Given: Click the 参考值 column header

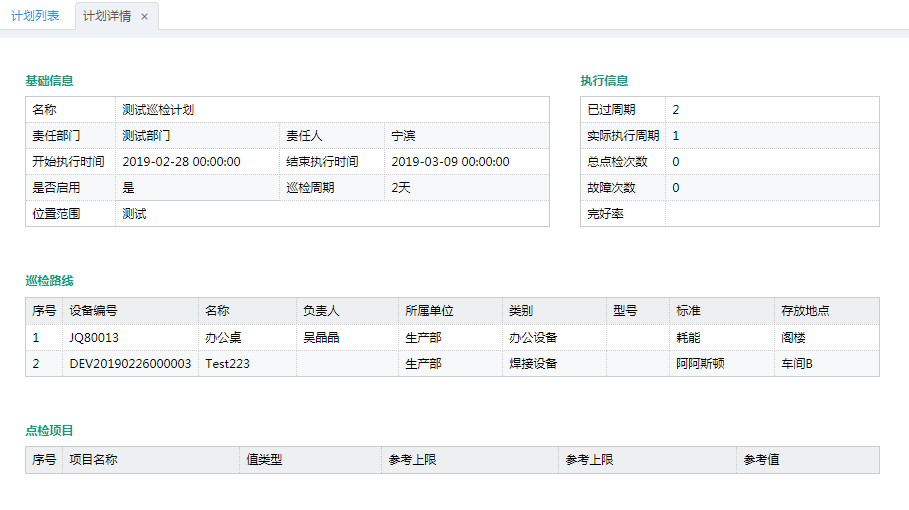Looking at the screenshot, I should point(808,460).
